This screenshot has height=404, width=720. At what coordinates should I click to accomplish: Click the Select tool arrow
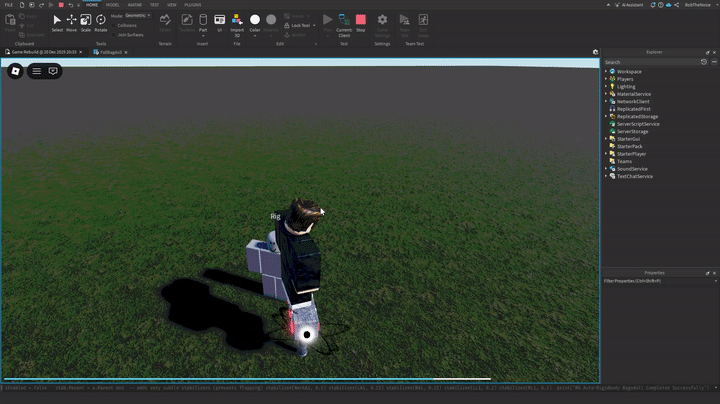click(57, 22)
